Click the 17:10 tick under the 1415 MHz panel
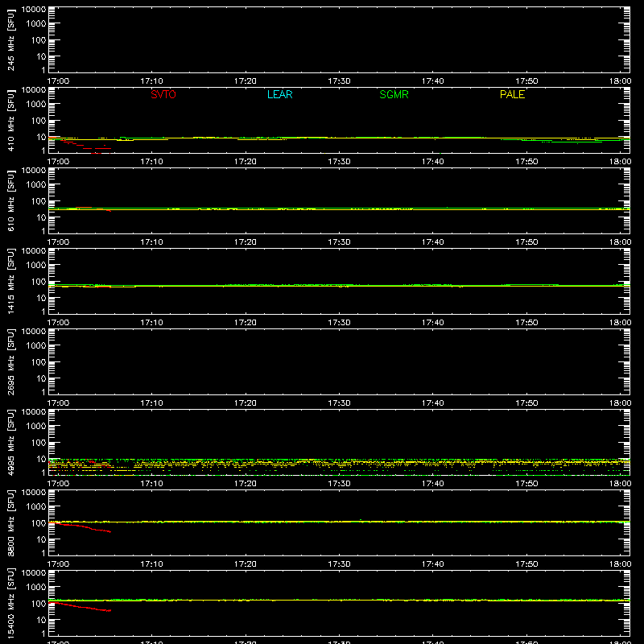644x644 pixels. [x=151, y=323]
